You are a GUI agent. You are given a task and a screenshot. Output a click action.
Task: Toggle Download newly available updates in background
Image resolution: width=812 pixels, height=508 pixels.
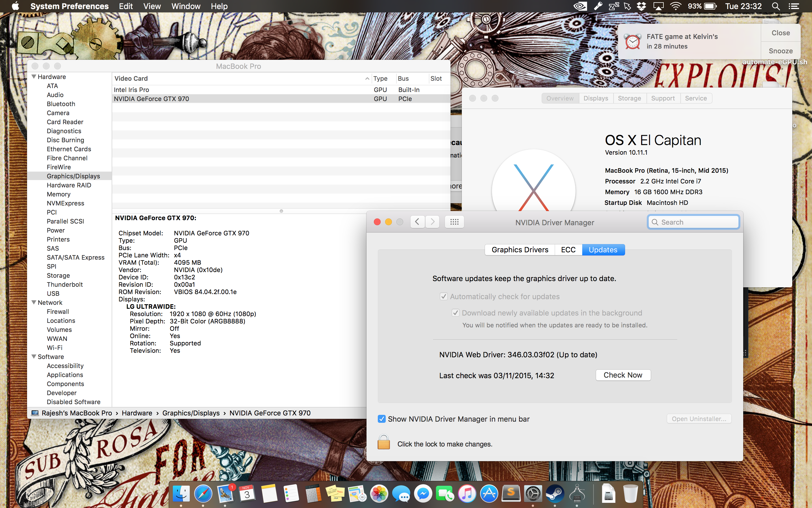point(455,313)
